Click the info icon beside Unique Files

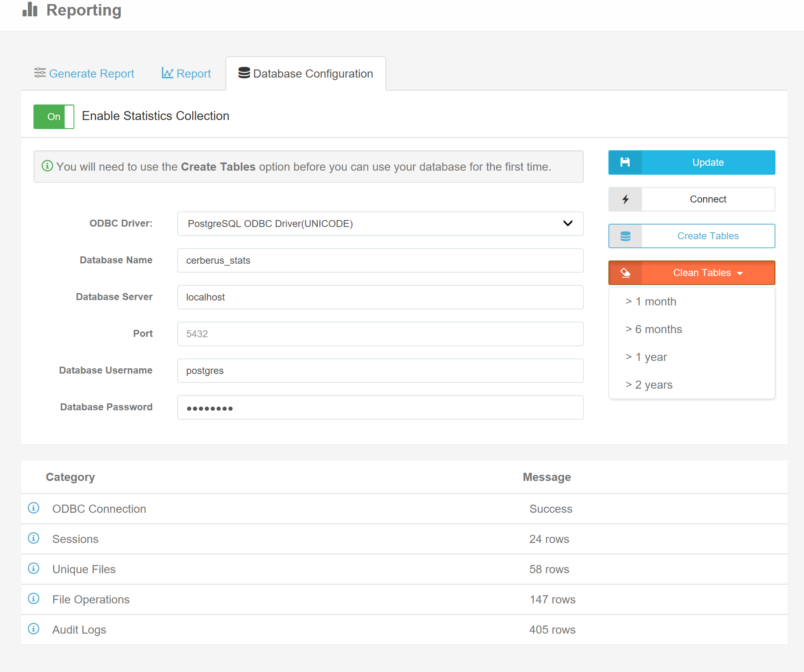point(33,568)
